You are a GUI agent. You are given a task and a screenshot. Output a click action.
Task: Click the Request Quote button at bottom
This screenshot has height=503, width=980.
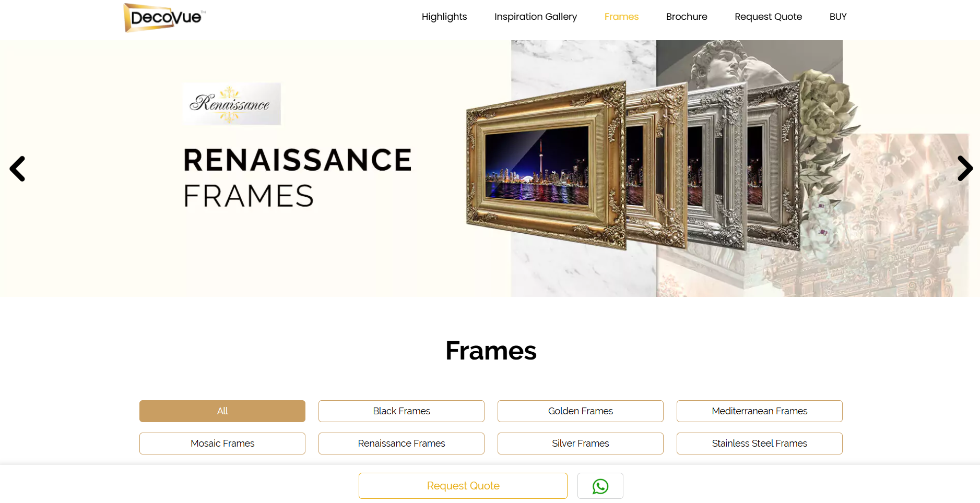pos(463,485)
